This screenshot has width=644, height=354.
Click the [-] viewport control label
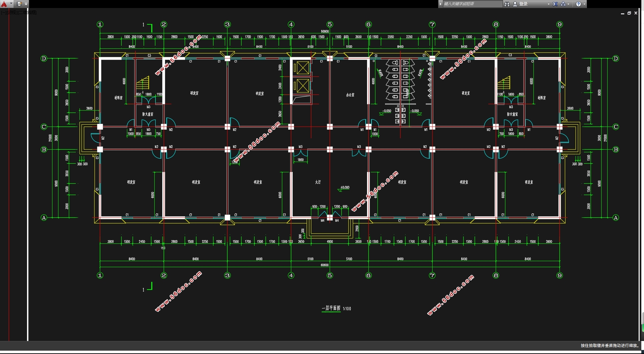tap(3, 13)
